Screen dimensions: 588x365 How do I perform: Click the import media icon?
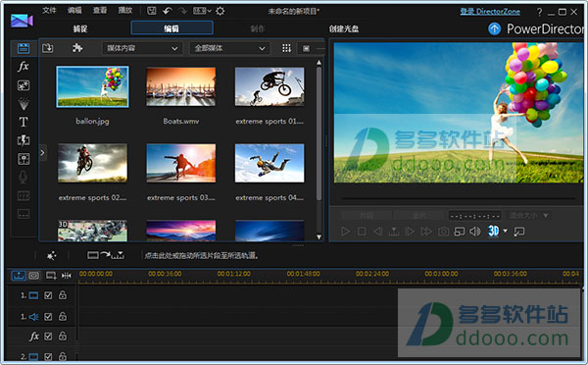coord(48,48)
